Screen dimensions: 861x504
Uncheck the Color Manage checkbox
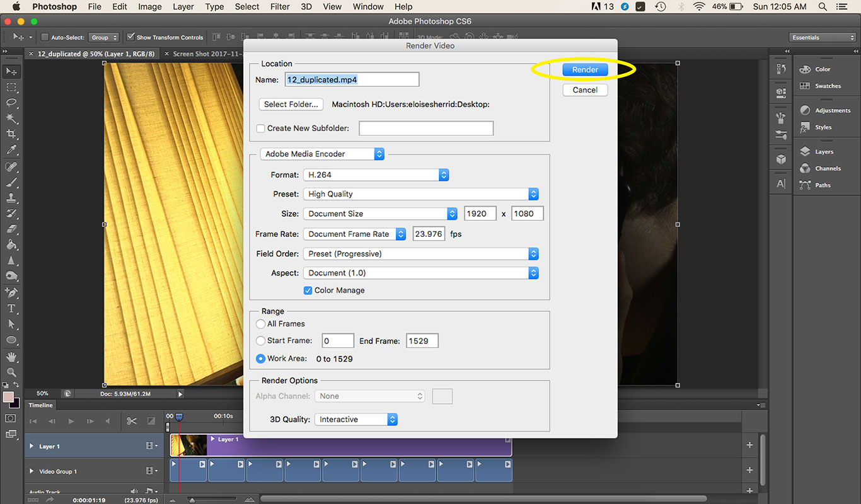coord(308,290)
